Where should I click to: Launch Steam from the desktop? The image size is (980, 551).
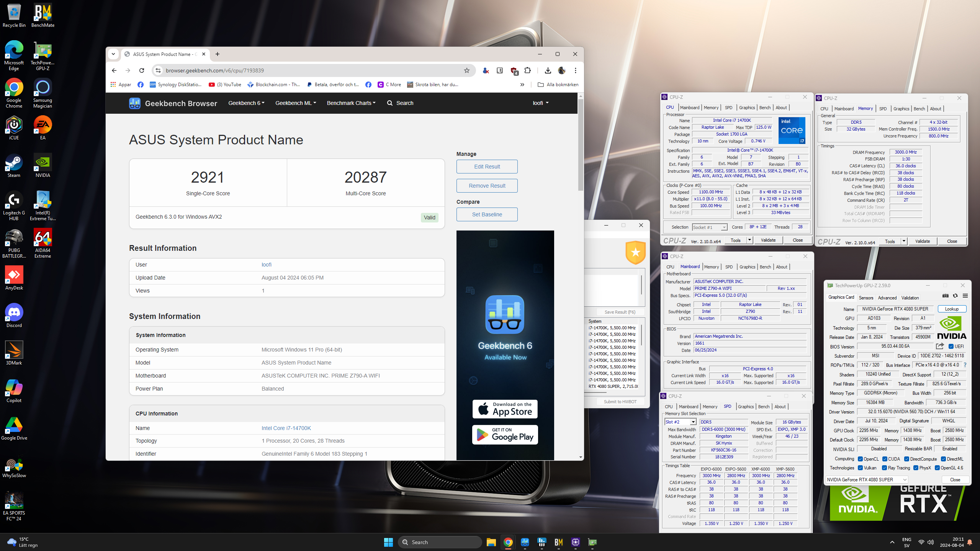tap(14, 165)
